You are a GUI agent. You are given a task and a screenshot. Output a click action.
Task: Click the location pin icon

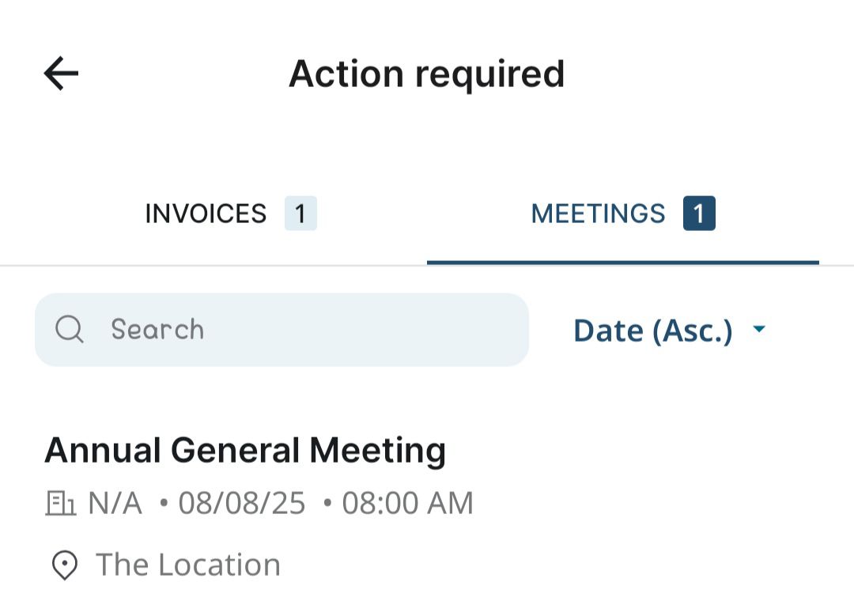point(65,565)
